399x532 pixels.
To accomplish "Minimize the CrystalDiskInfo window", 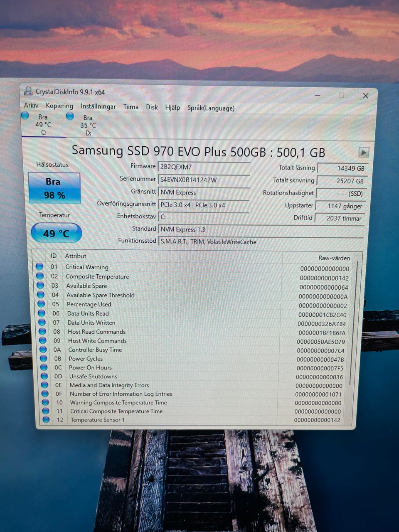I will click(x=318, y=95).
